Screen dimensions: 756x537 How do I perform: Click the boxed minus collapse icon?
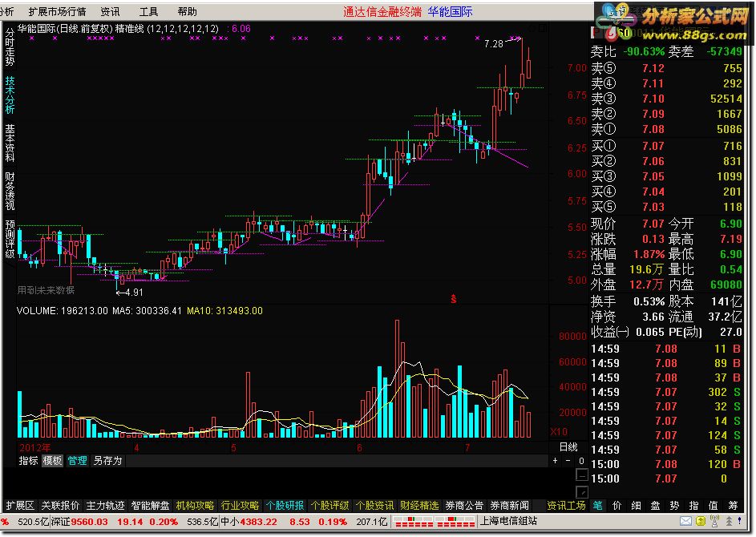(582, 475)
